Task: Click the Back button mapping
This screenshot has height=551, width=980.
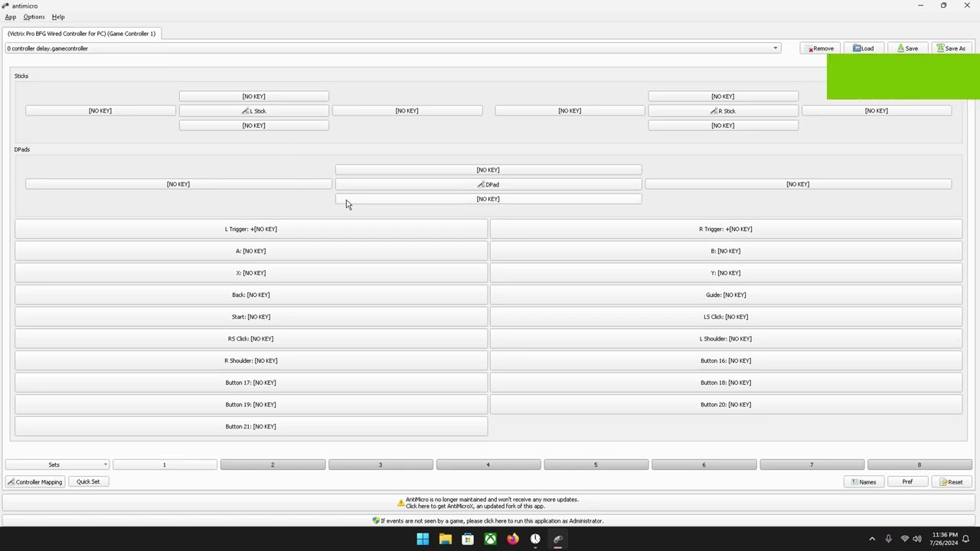Action: (x=251, y=295)
